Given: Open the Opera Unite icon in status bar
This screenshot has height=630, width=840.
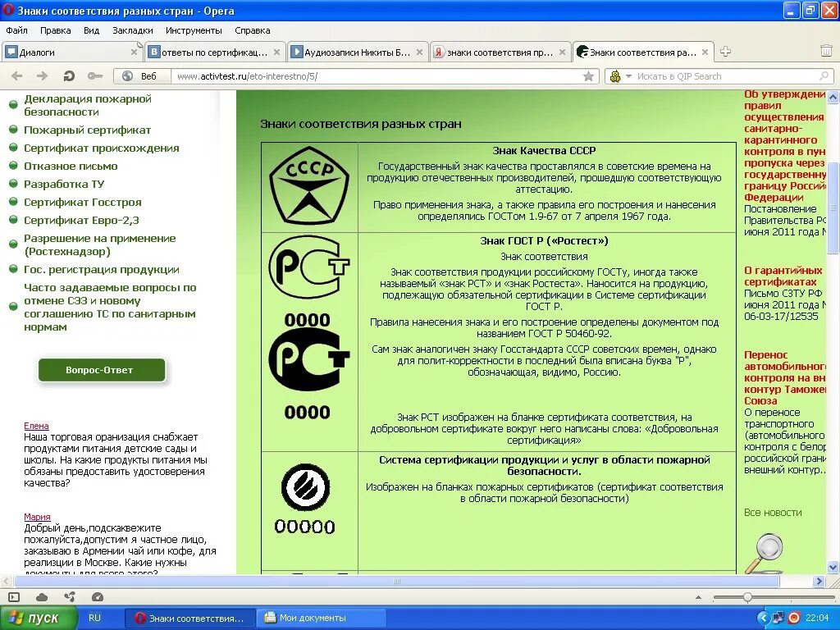Looking at the screenshot, I should (70, 597).
